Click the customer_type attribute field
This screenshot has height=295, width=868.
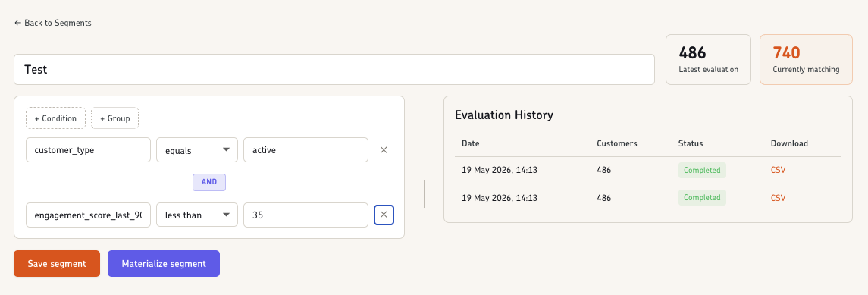pyautogui.click(x=88, y=150)
